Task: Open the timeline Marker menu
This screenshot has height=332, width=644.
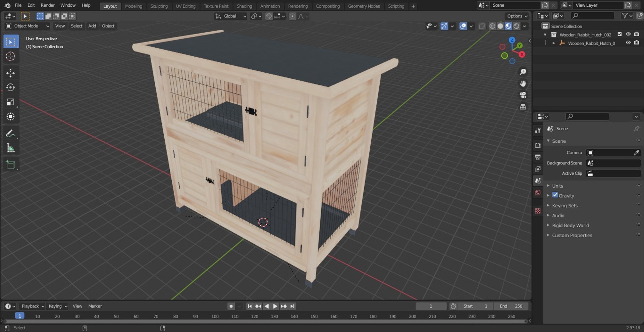Action: (x=95, y=306)
